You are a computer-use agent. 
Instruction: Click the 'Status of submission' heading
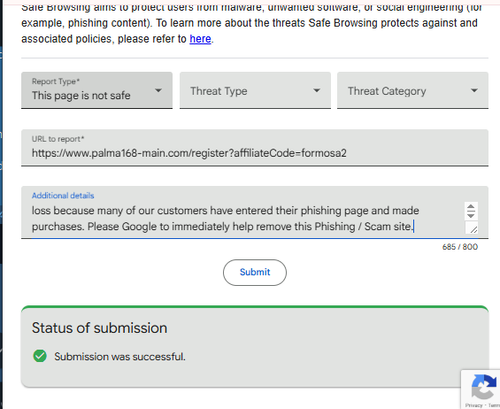tap(99, 328)
